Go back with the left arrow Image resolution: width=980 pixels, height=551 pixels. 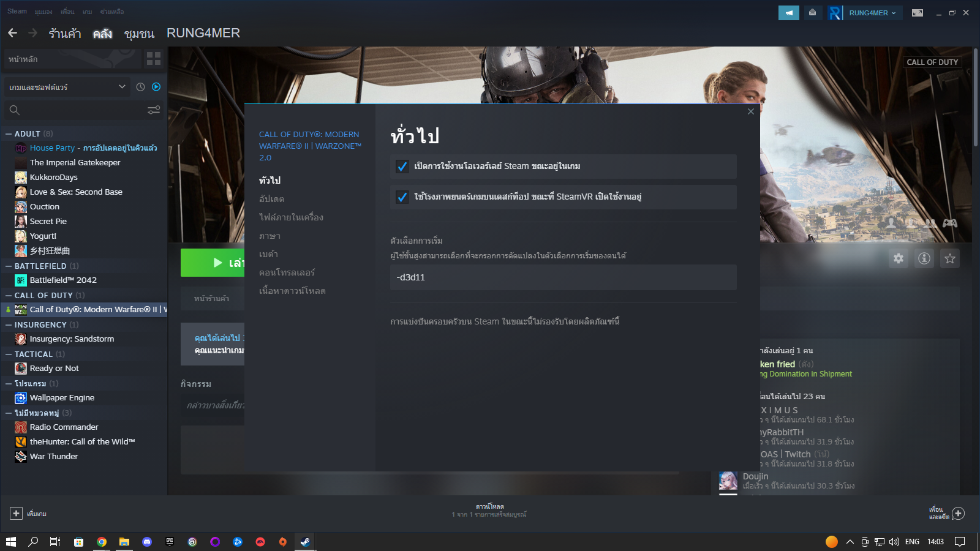pos(13,33)
